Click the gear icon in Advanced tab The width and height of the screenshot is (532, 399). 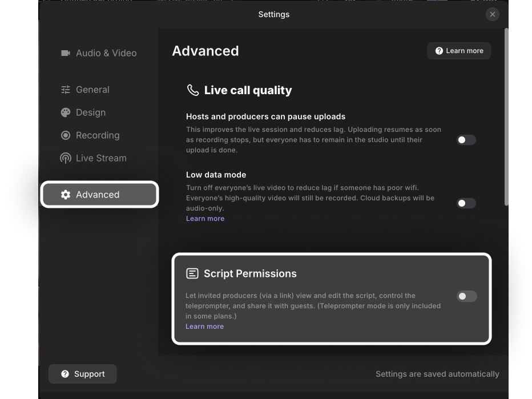[x=66, y=195]
